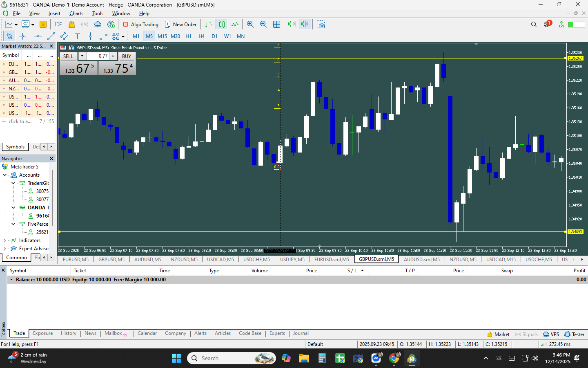Select the equidistant channel tool

coord(64,36)
